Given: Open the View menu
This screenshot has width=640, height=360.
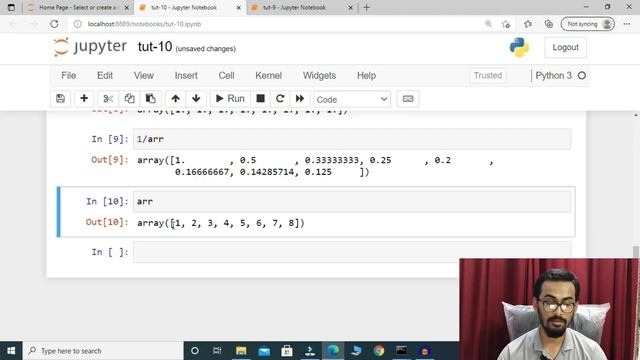Looking at the screenshot, I should pyautogui.click(x=144, y=76).
